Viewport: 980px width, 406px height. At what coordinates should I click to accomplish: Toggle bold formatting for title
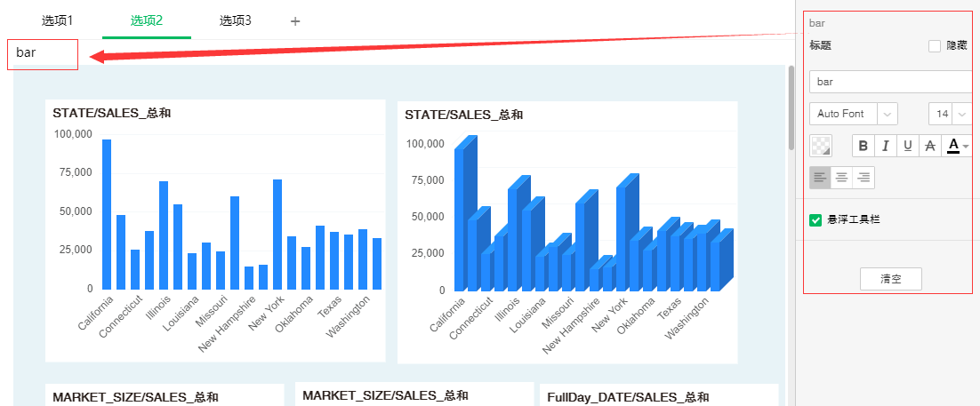(864, 146)
